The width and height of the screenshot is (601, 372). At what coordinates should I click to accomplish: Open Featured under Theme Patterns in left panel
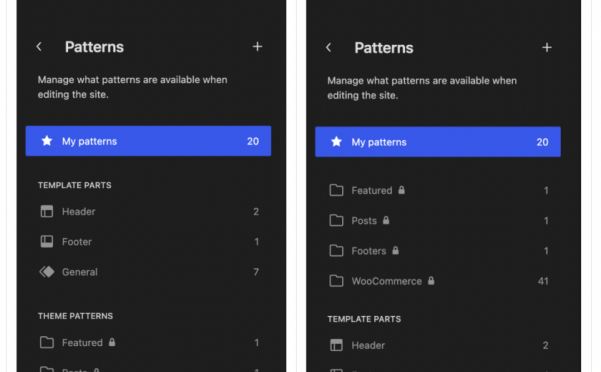point(148,342)
